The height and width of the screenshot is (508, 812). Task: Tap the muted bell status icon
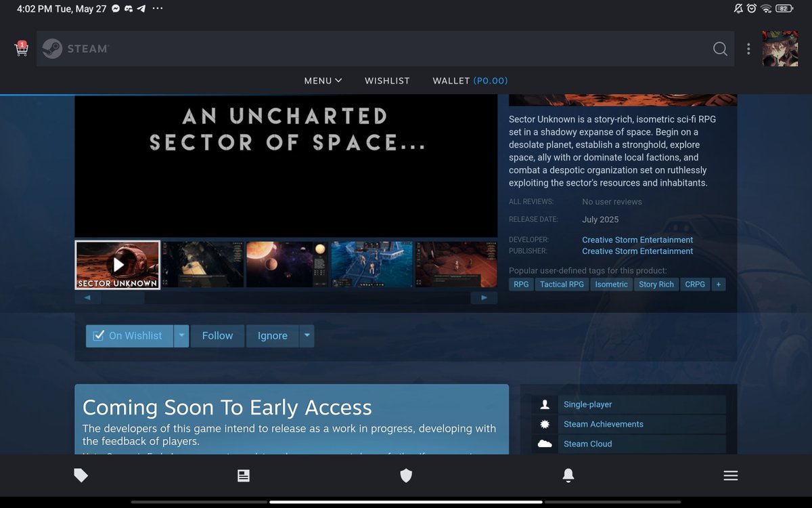(x=738, y=9)
